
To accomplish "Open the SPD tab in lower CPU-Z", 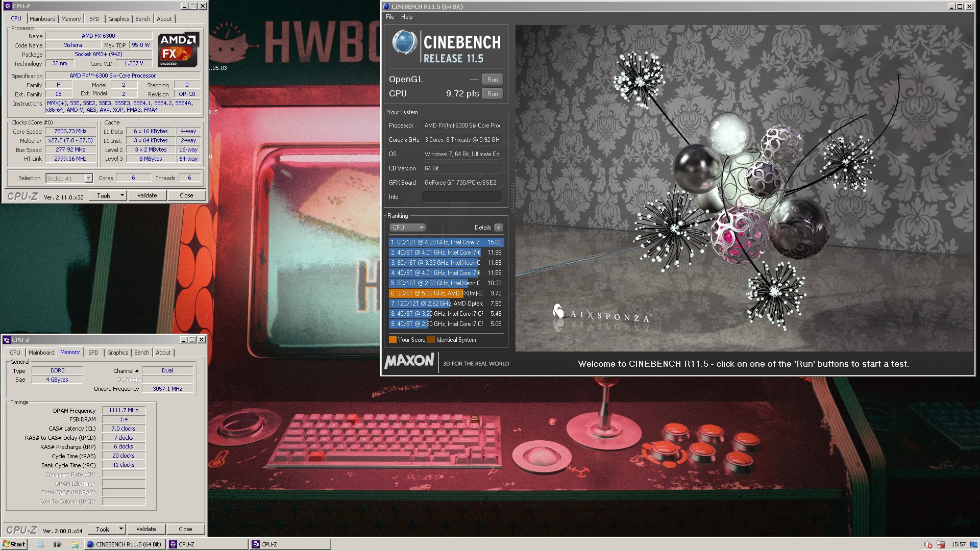I will click(x=93, y=353).
